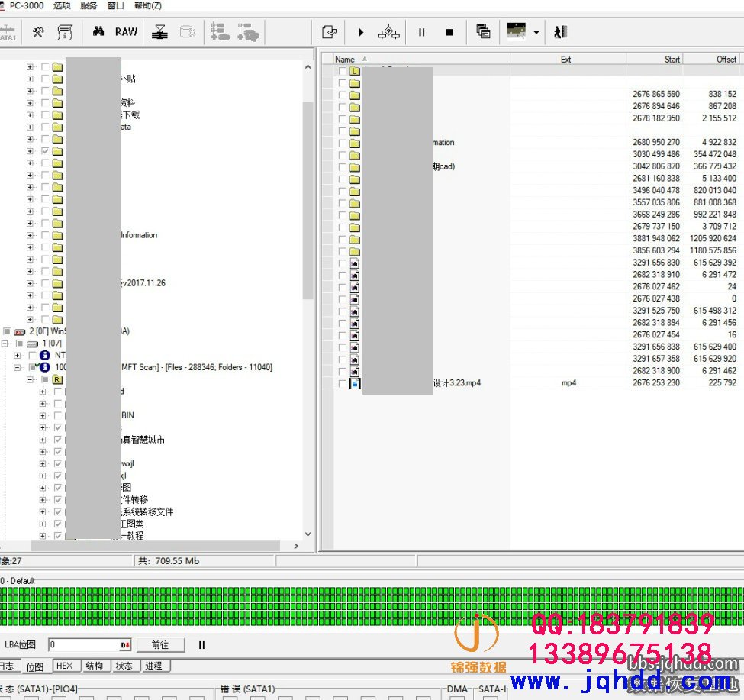Click the tree structure list icon

220,32
